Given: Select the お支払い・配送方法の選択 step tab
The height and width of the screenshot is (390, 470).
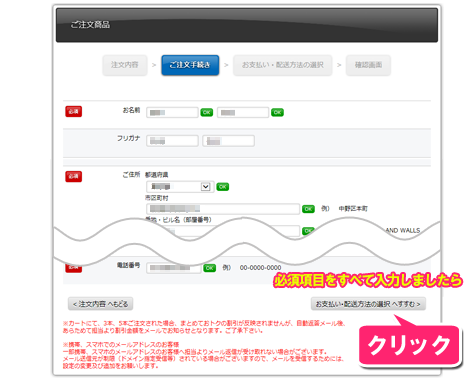Looking at the screenshot, I should point(283,65).
